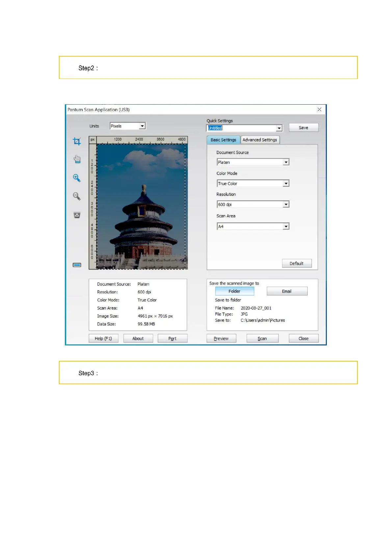Image resolution: width=392 pixels, height=554 pixels.
Task: Switch to the Advanced Settings tab
Action: click(x=260, y=140)
